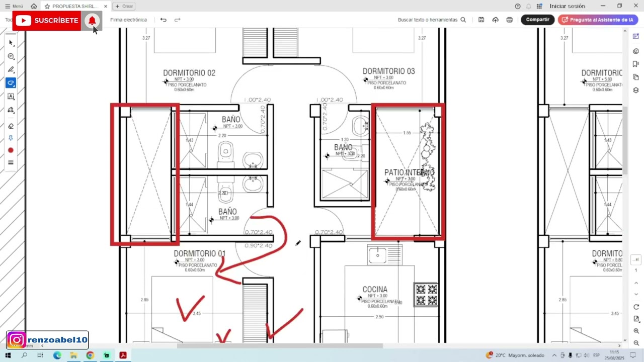Star the PROPUESTA SHIRL document tab
The image size is (644, 362).
[47, 6]
